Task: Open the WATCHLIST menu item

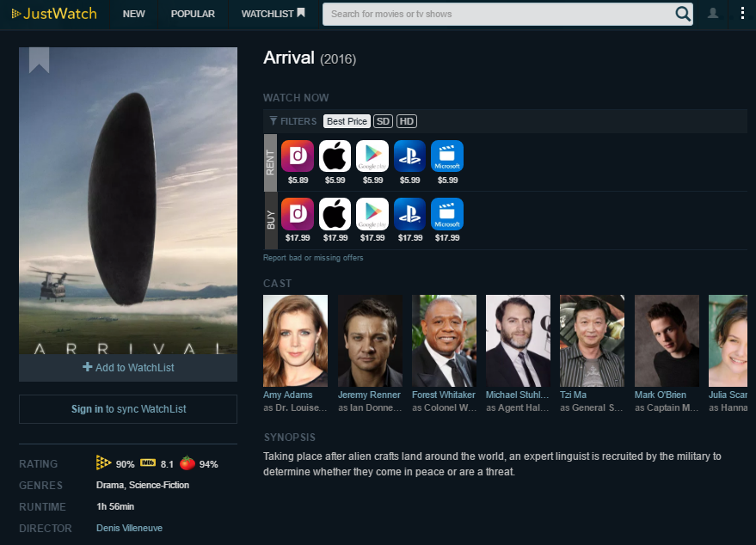Action: tap(273, 14)
